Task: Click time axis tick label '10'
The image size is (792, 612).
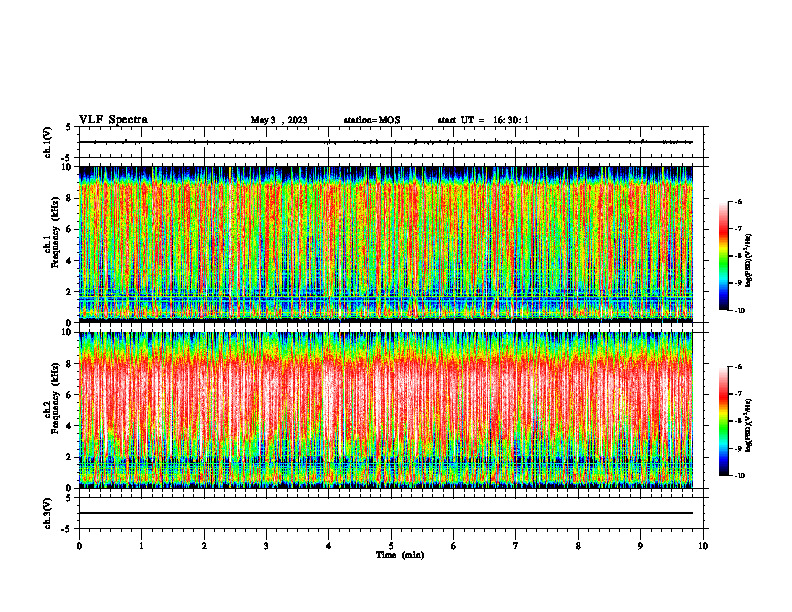Action: (x=703, y=546)
